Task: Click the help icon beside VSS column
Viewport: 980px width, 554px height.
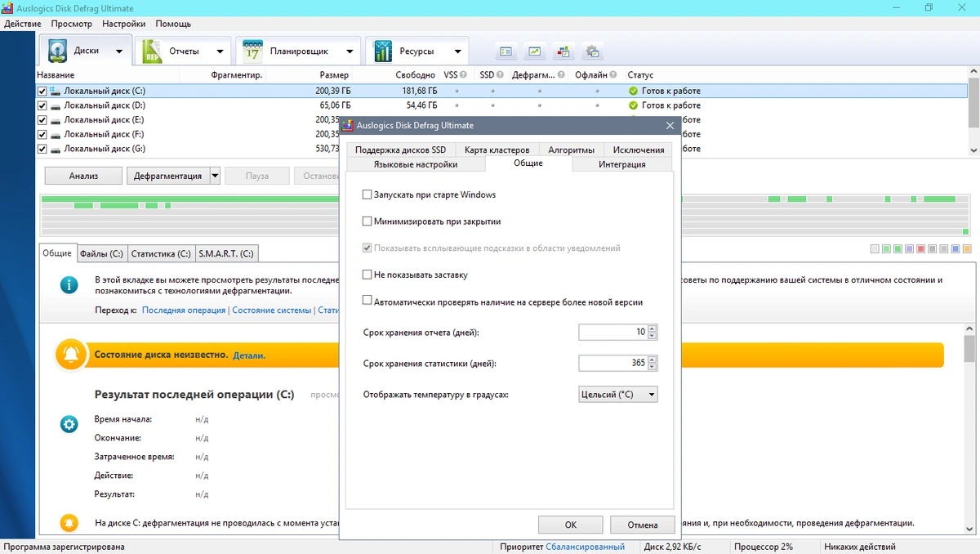Action: [465, 75]
